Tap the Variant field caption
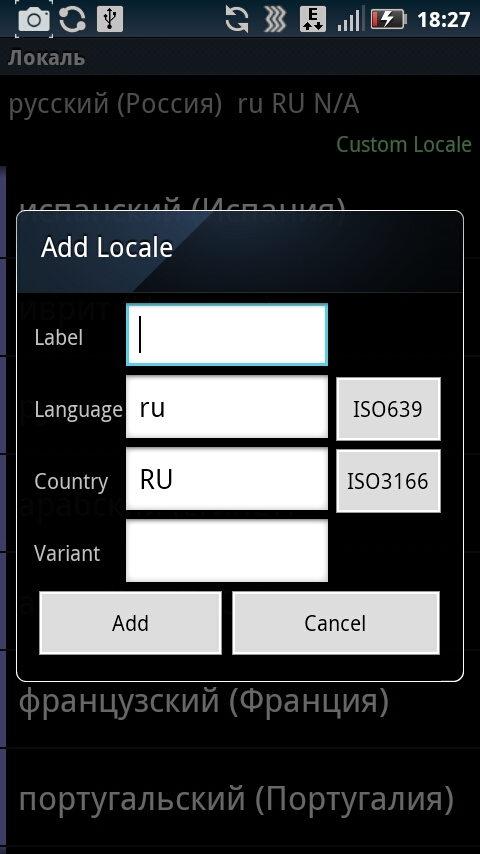The height and width of the screenshot is (854, 480). pyautogui.click(x=68, y=553)
